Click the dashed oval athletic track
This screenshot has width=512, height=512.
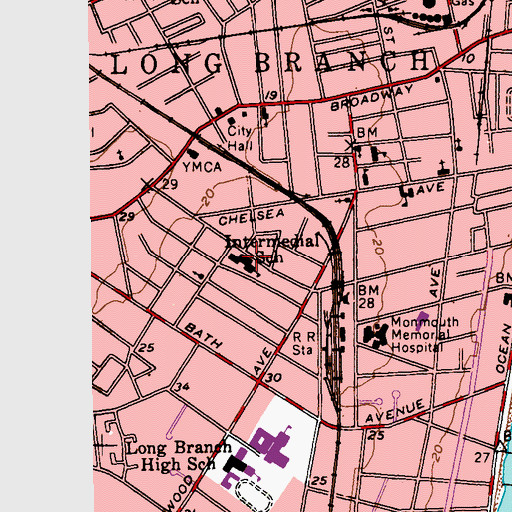pyautogui.click(x=255, y=496)
